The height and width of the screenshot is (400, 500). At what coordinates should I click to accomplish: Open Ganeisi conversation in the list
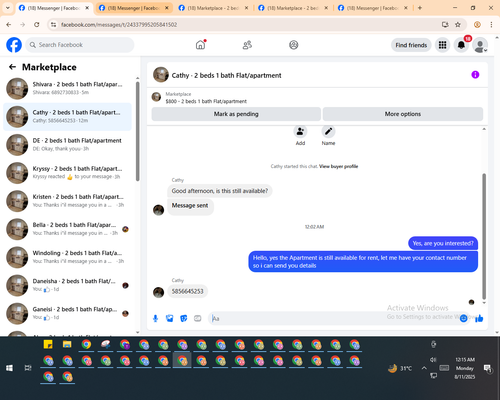pyautogui.click(x=67, y=313)
